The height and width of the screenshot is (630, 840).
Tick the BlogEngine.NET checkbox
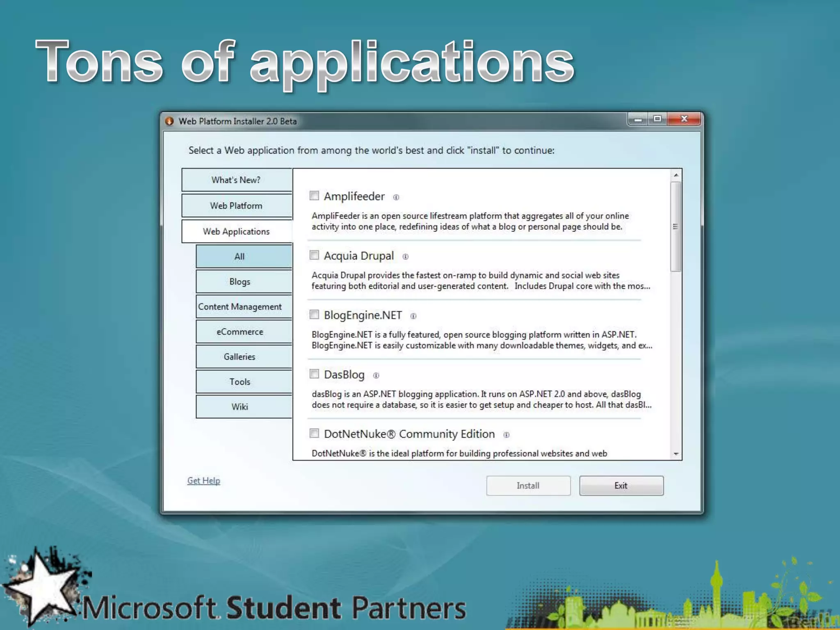point(314,315)
